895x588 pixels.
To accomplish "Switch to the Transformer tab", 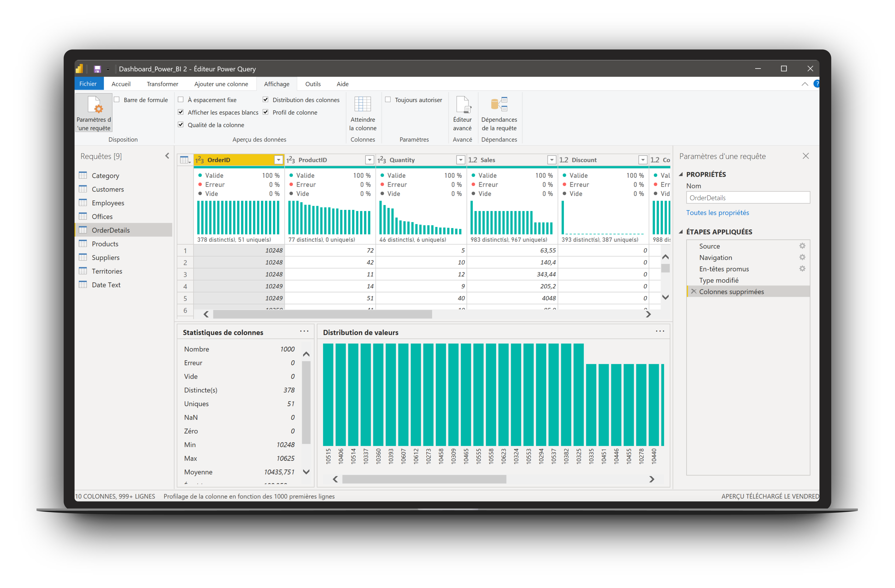I will pos(162,84).
